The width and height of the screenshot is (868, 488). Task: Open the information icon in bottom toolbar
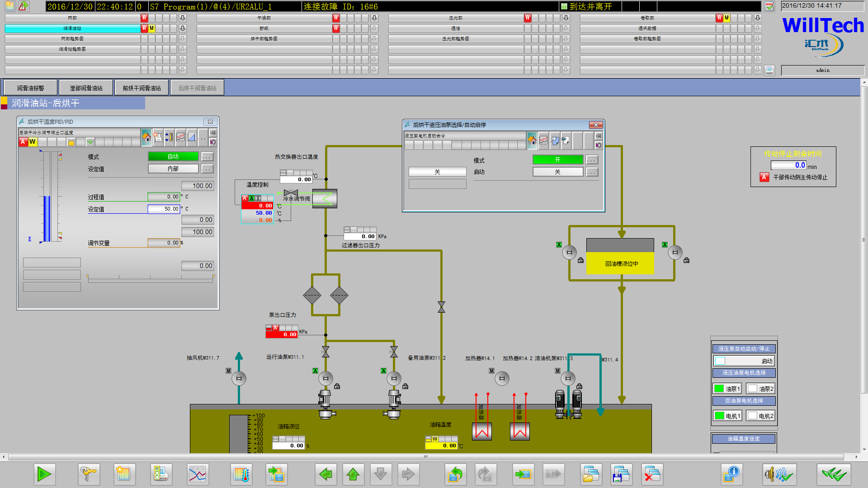(731, 474)
